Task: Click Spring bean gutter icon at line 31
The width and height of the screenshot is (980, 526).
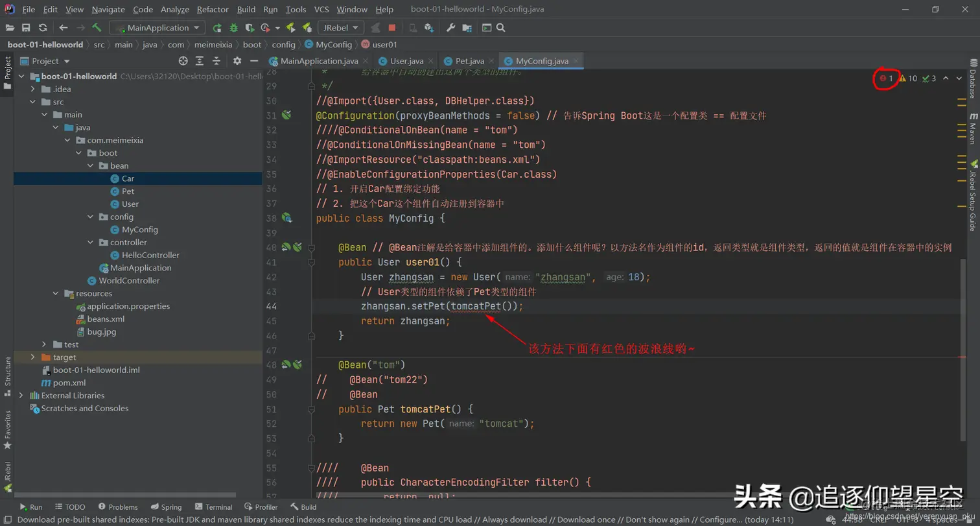Action: (x=286, y=115)
